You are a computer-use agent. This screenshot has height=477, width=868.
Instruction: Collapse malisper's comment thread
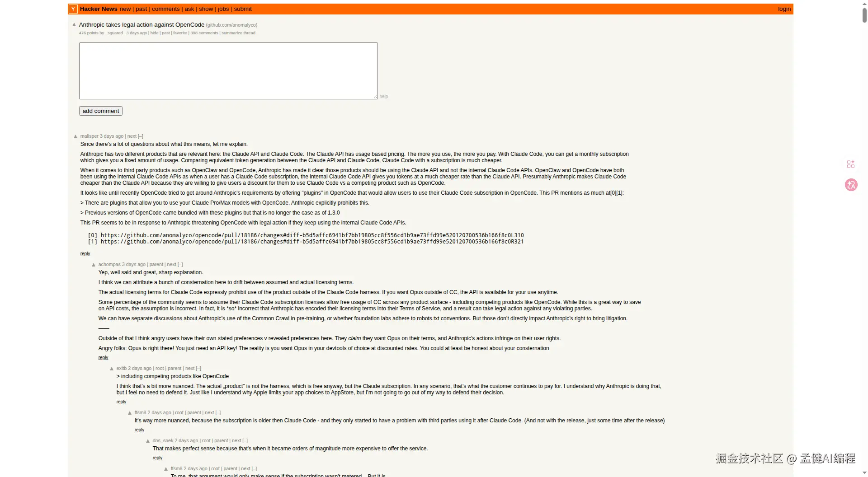pyautogui.click(x=141, y=136)
